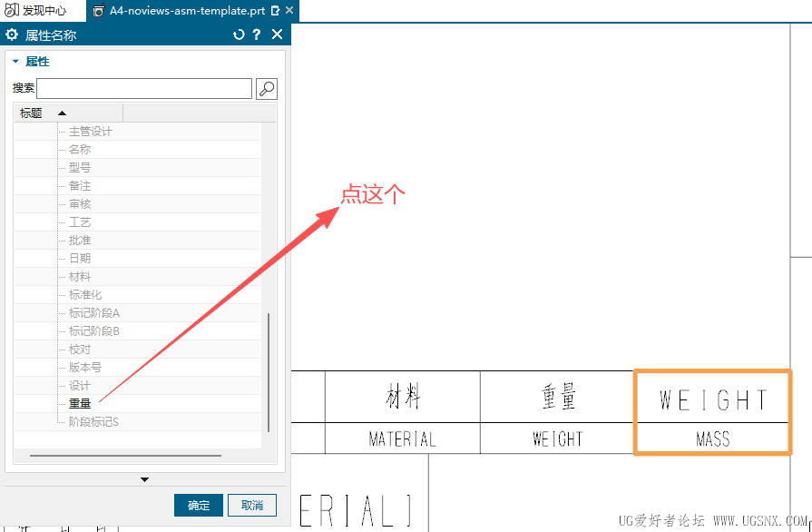Click MASS cell in title block
Image resolution: width=812 pixels, height=532 pixels.
[713, 438]
